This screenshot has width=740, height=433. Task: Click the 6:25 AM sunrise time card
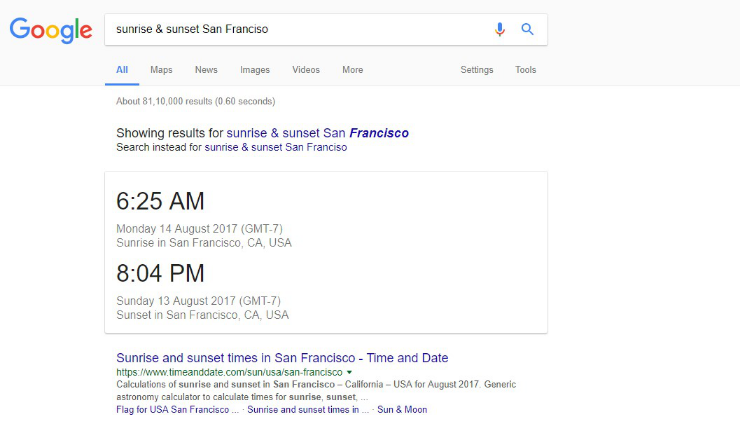160,201
